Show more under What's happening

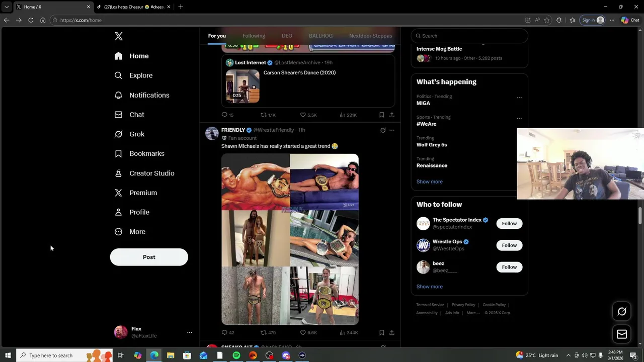coord(430,182)
